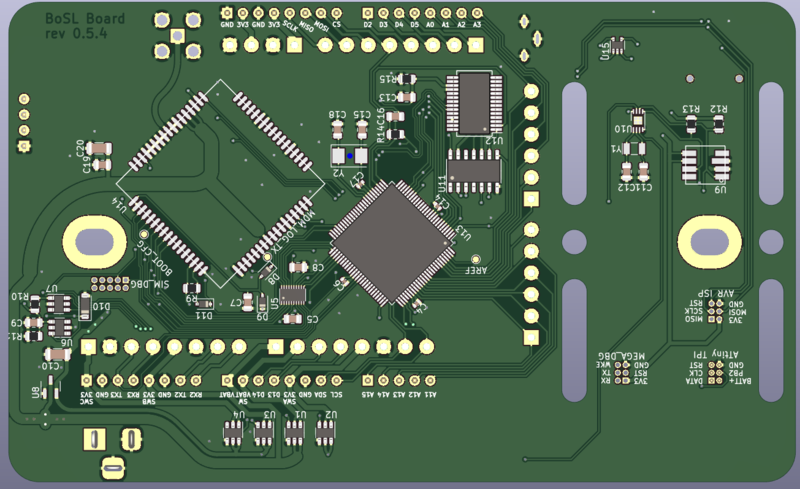Select the U10 QFN chip
The width and height of the screenshot is (800, 489).
coord(638,120)
